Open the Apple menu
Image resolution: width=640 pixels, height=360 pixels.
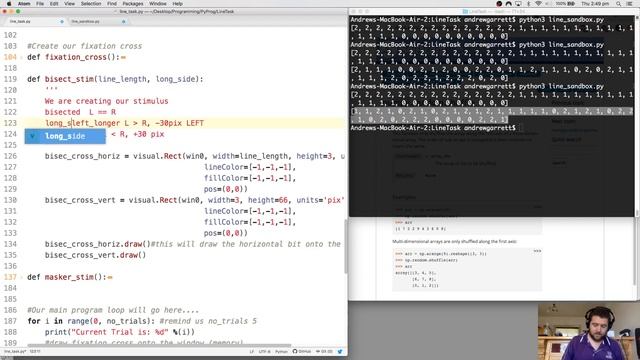[9, 4]
